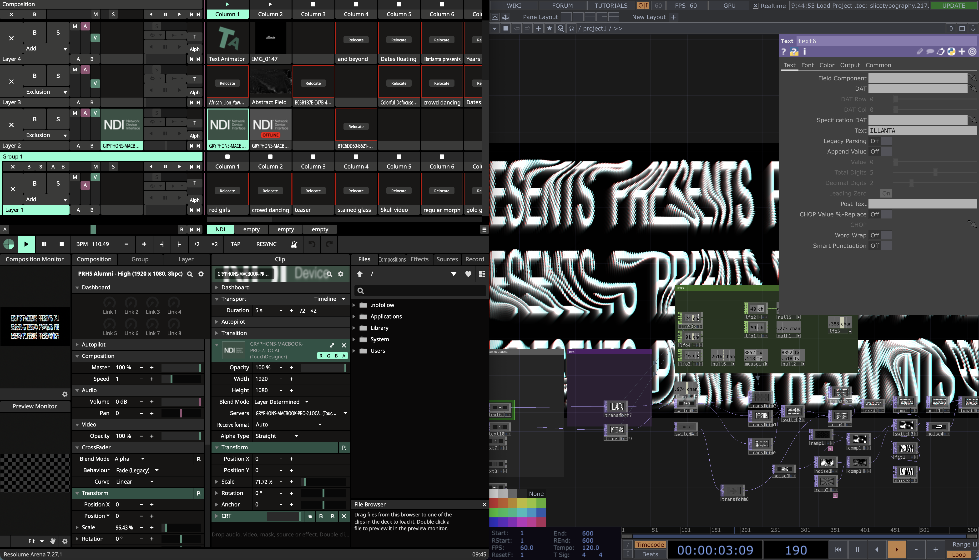Go up a folder in the Files browser
The width and height of the screenshot is (979, 560).
[x=359, y=274]
